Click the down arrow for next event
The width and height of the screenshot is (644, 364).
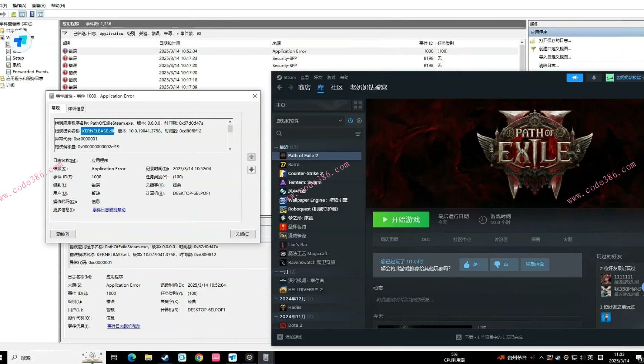[251, 169]
